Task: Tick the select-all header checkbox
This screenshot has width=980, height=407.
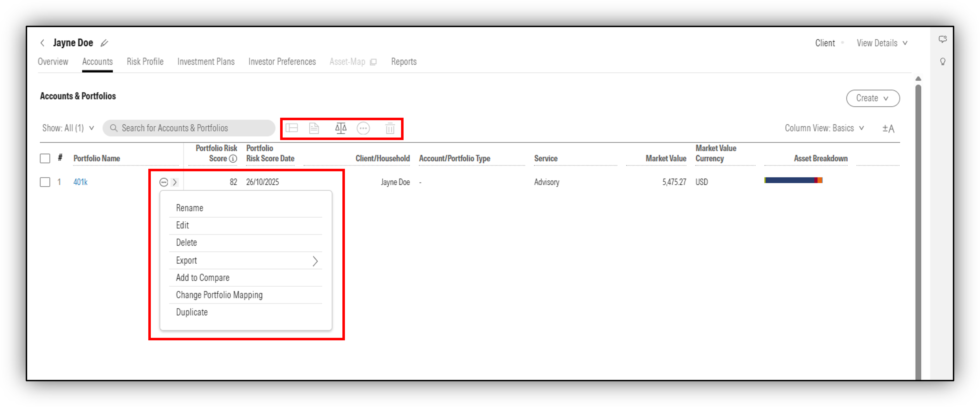Action: (45, 158)
